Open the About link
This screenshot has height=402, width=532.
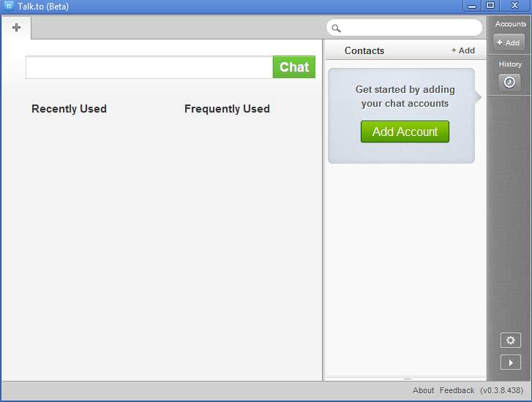423,390
